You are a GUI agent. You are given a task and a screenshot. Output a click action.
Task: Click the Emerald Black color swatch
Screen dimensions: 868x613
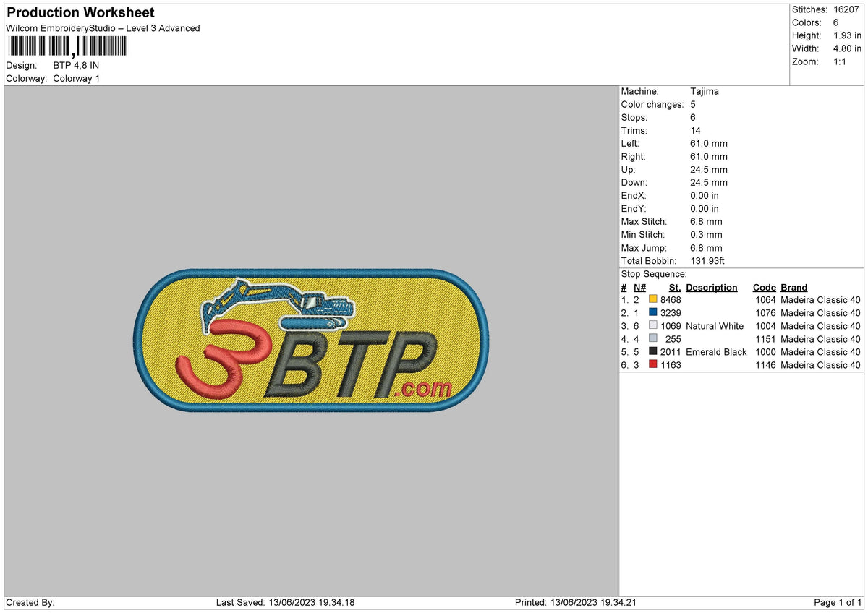(653, 352)
